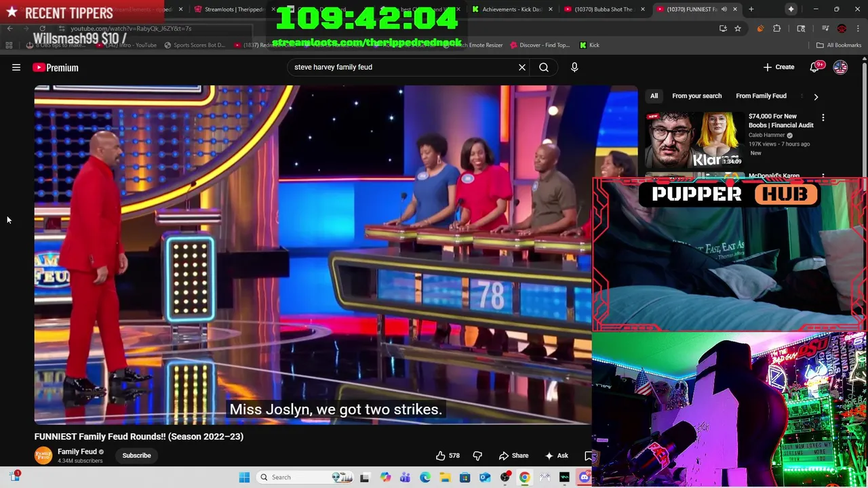Viewport: 868px width, 488px height.
Task: Show more filter chips with right arrow
Action: [x=816, y=96]
